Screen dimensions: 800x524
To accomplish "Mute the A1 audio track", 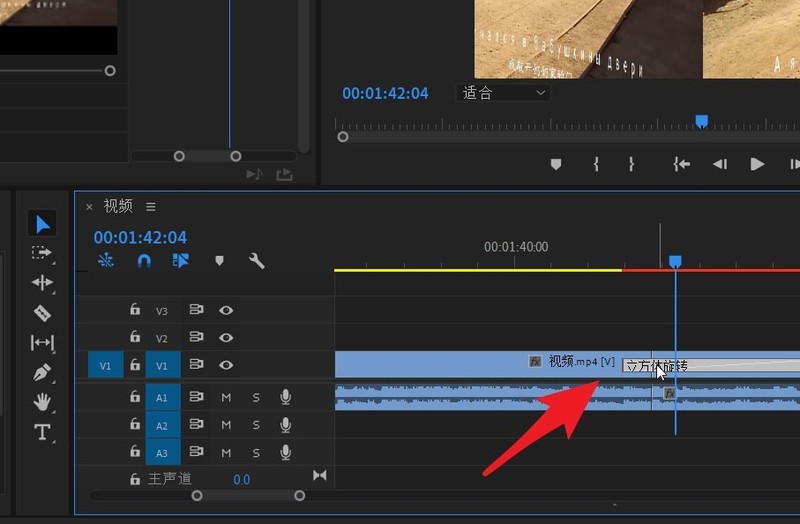I will [x=226, y=397].
